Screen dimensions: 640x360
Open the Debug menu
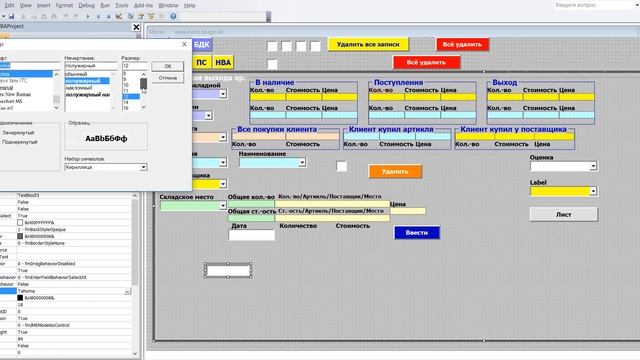click(87, 5)
